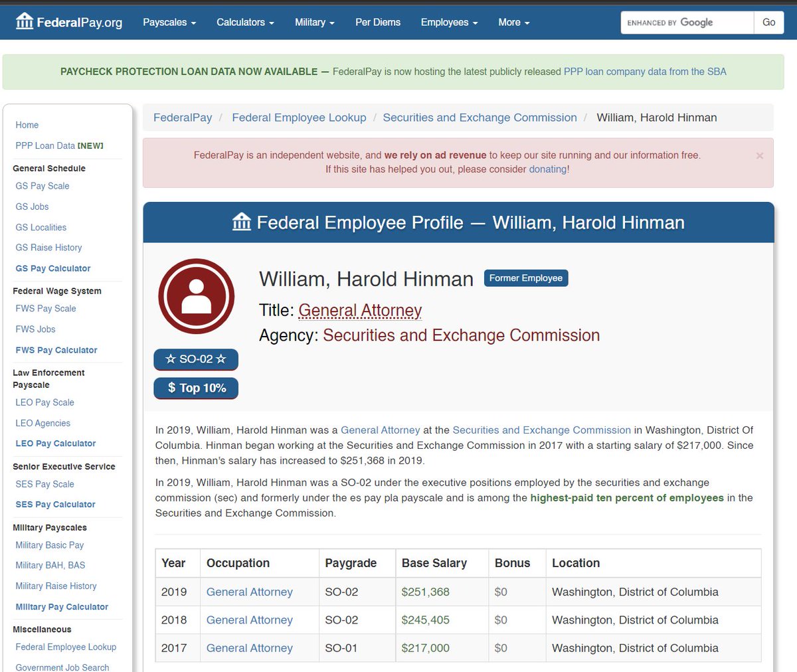Image resolution: width=797 pixels, height=672 pixels.
Task: Click highest-paid ten percent of employees text
Action: click(627, 497)
